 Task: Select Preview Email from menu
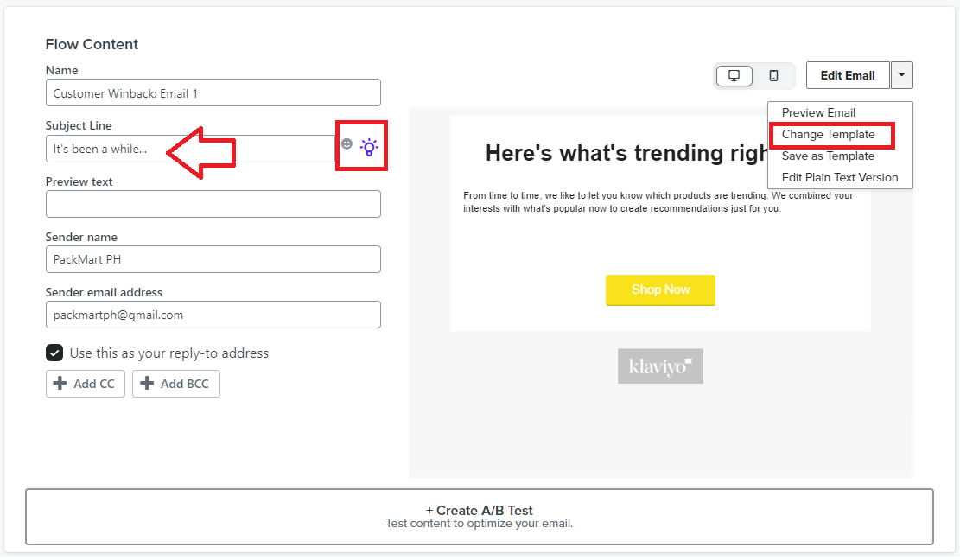tap(818, 112)
